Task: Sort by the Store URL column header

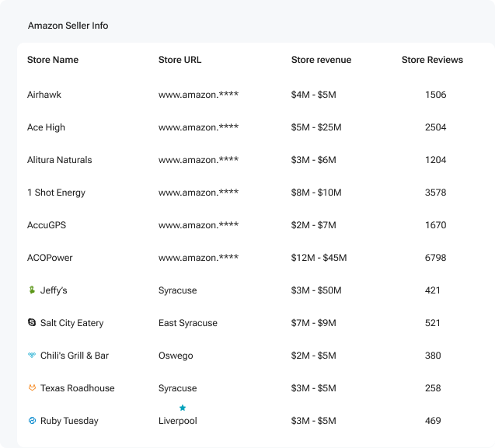Action: 180,60
